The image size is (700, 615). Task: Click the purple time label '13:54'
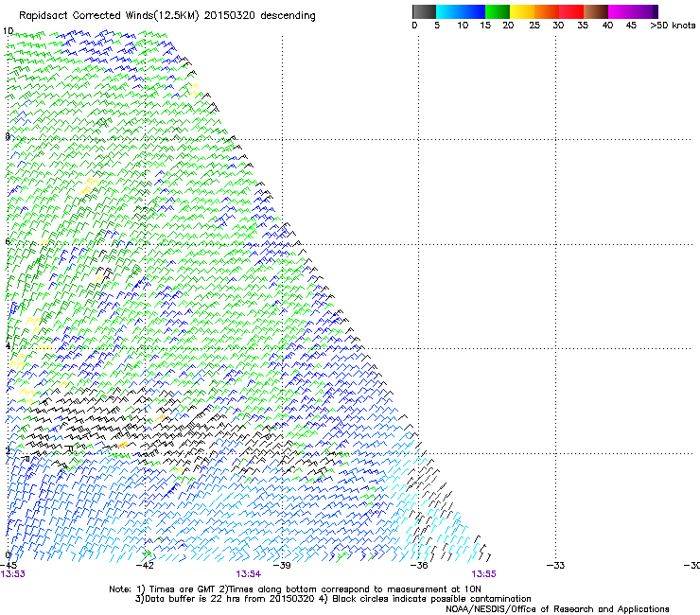[248, 574]
